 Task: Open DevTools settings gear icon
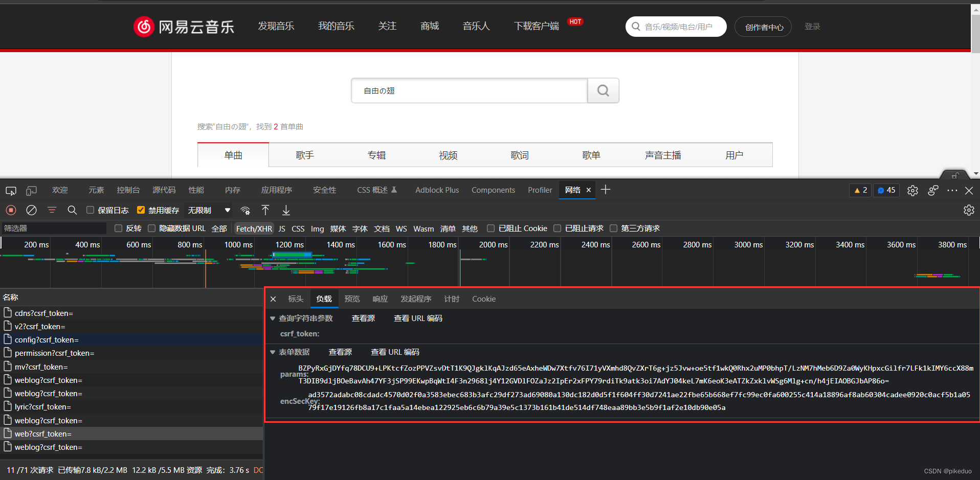click(x=912, y=191)
